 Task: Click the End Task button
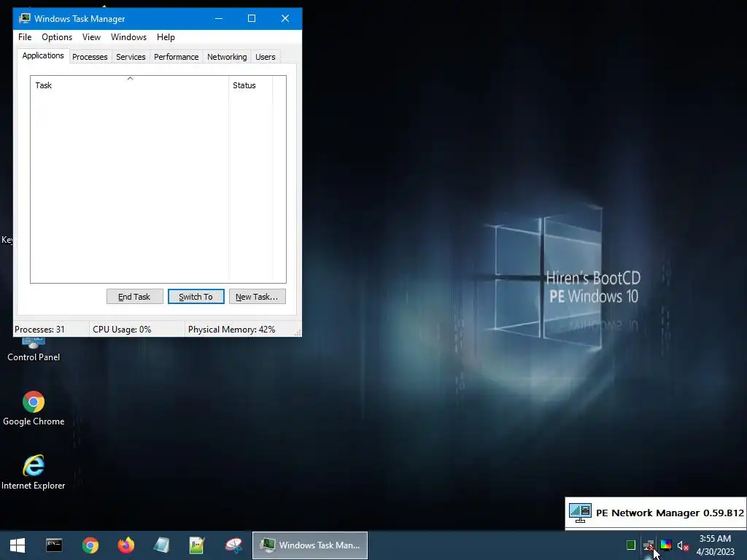(x=135, y=297)
